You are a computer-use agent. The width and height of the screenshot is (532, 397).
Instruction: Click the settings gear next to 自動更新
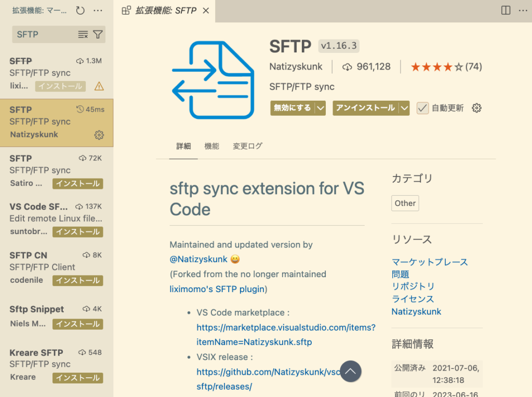point(476,108)
